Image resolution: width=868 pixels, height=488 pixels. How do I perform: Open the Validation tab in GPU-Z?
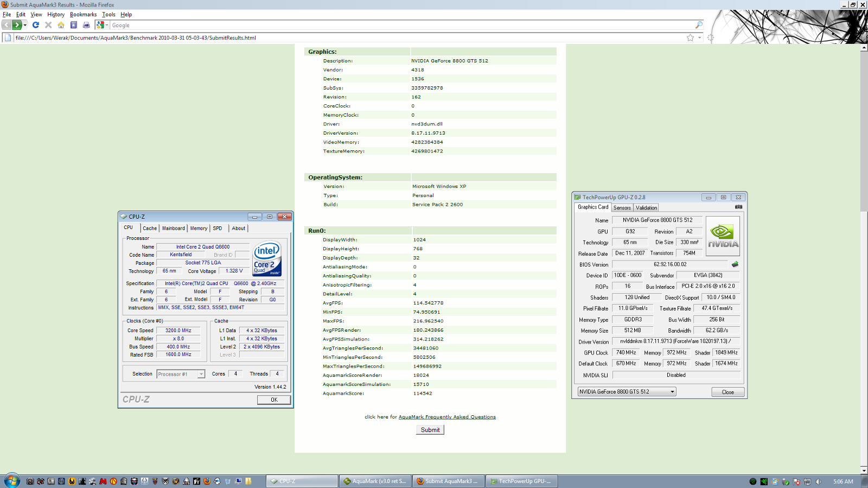[x=646, y=208]
